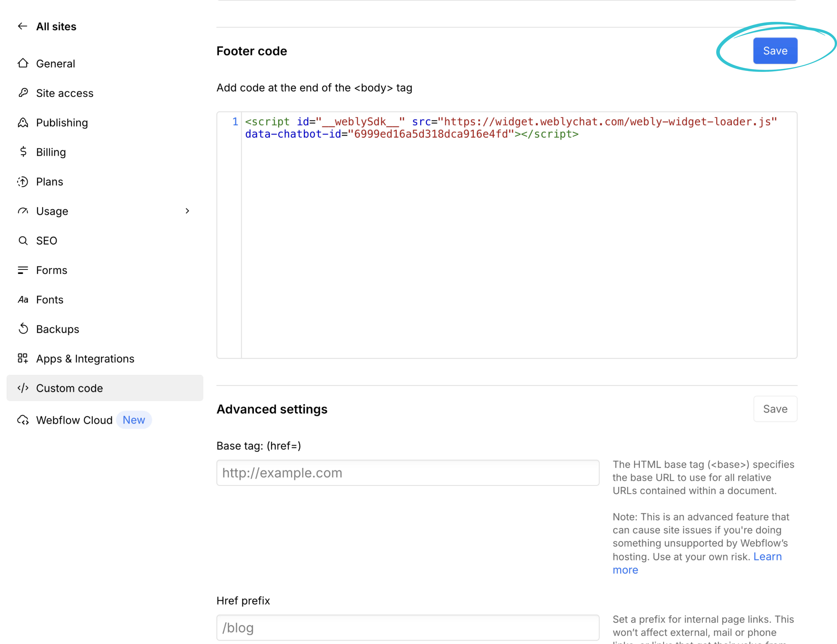Click the Advanced settings Save button
Screen dimensions: 837x644
click(775, 409)
